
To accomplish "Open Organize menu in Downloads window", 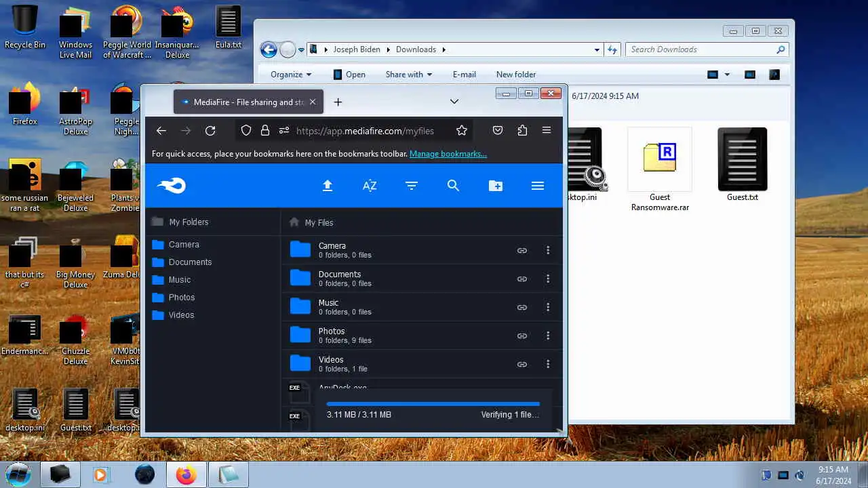I will [291, 75].
